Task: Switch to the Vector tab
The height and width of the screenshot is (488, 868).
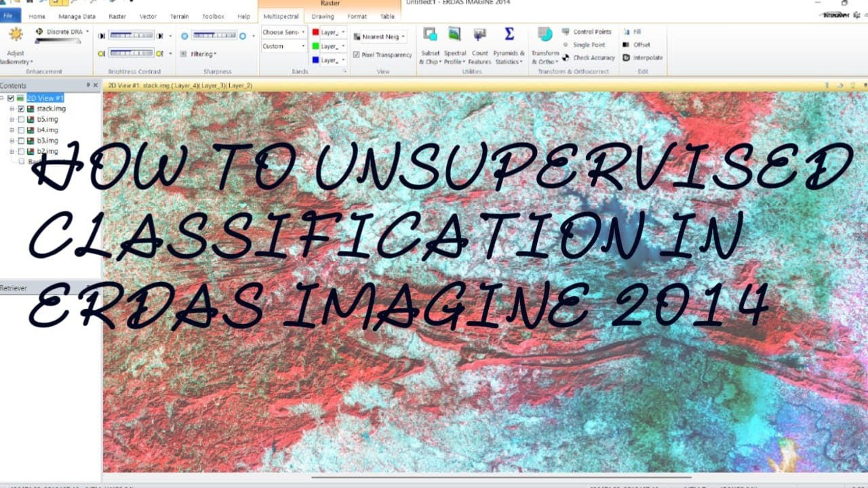Action: (148, 16)
